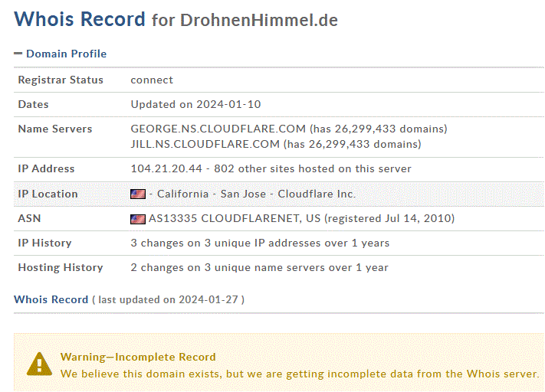
Task: Click the DrohnenHimmel.de title text
Action: click(259, 20)
